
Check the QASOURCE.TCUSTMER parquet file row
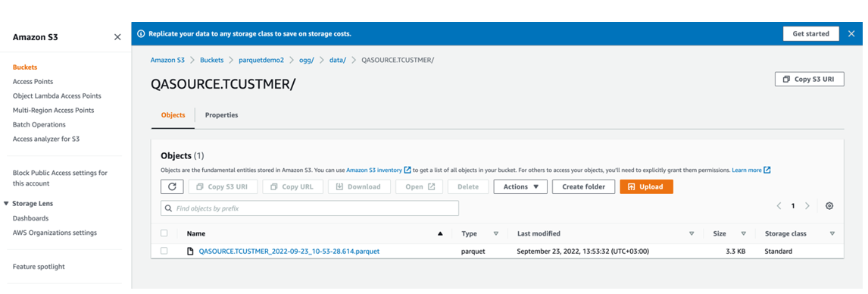[164, 251]
